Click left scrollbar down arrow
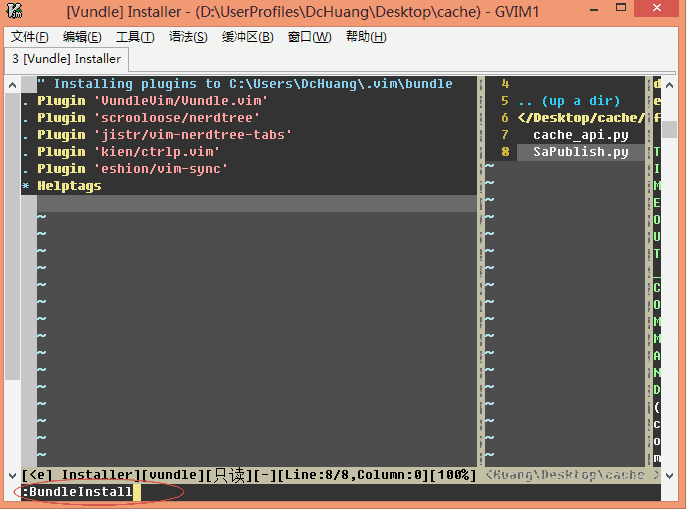687x509 pixels. click(12, 475)
